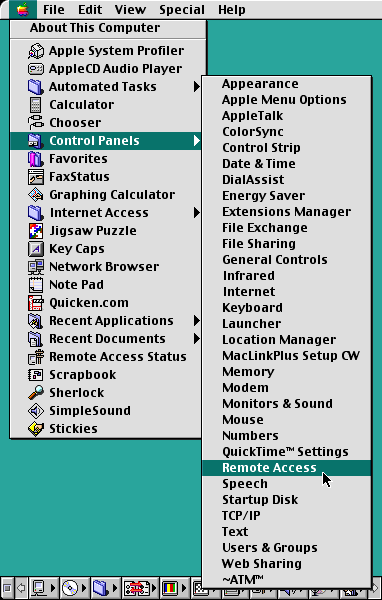Select File Exchange
This screenshot has width=382, height=600.
point(287,228)
